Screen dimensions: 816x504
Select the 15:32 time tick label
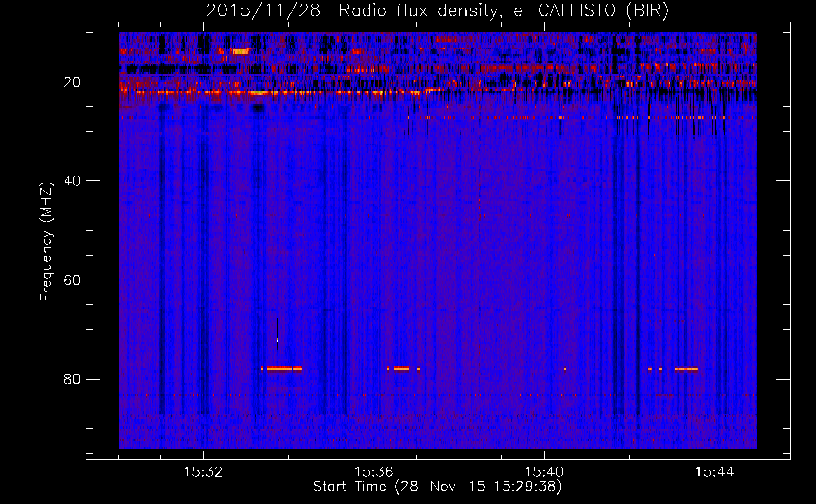[203, 472]
